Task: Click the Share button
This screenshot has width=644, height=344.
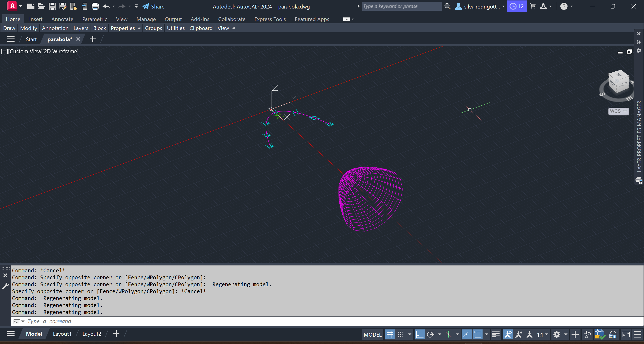Action: tap(153, 6)
